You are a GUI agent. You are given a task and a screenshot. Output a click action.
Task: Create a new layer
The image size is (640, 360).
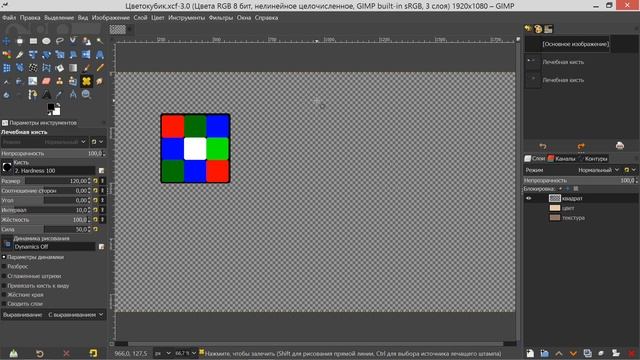pos(530,353)
